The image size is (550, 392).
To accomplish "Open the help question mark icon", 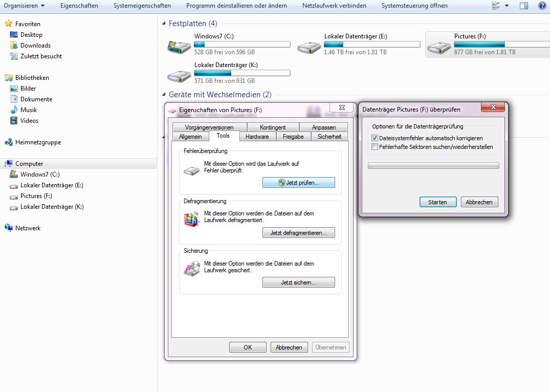I will (x=542, y=6).
